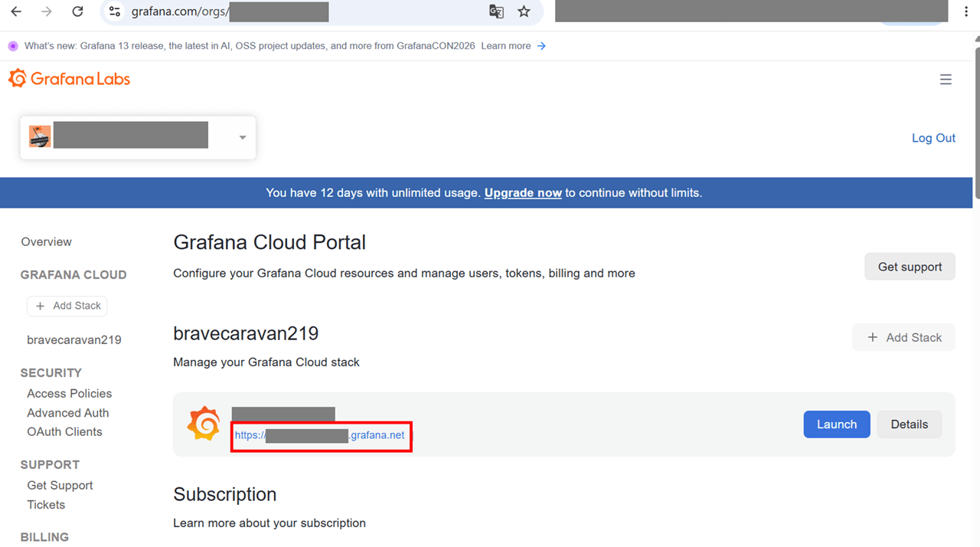Open Overview in the sidebar
Screen dimensions: 980x547
click(46, 242)
